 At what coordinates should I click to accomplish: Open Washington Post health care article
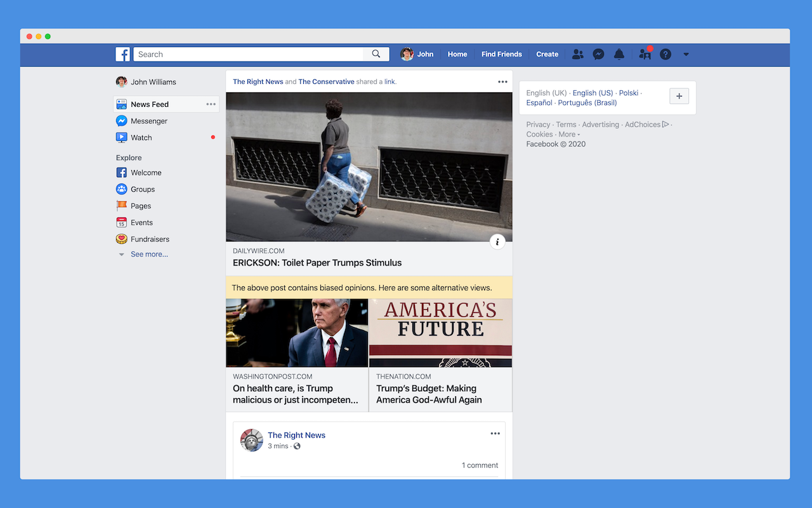296,394
